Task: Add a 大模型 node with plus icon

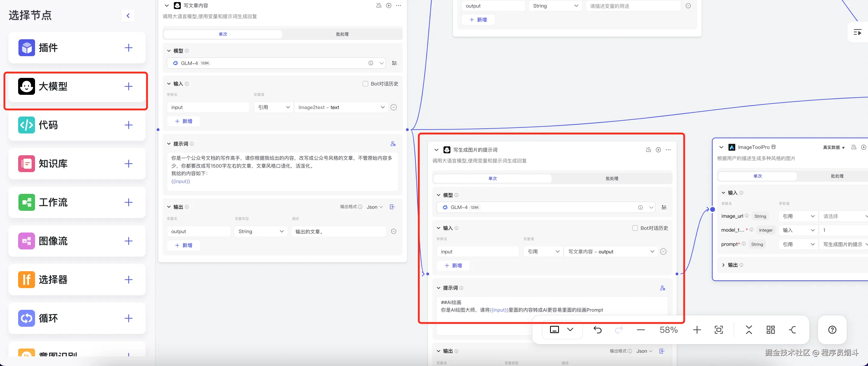Action: (x=128, y=86)
